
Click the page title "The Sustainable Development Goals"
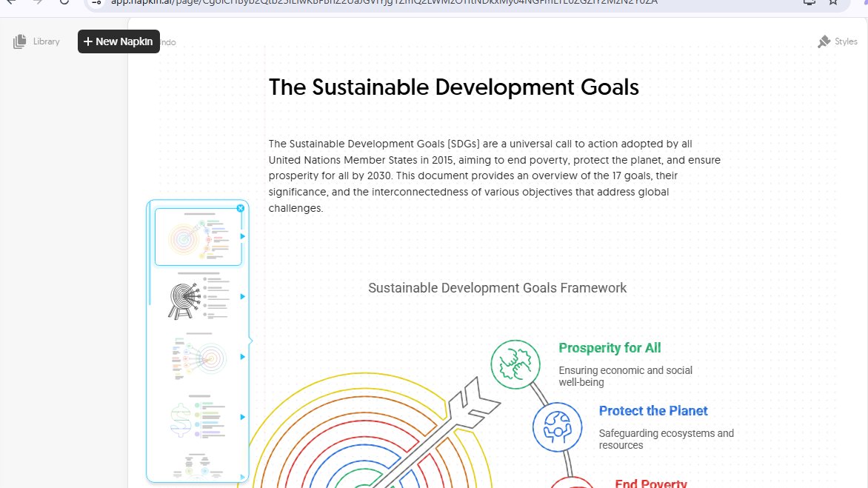pyautogui.click(x=453, y=87)
